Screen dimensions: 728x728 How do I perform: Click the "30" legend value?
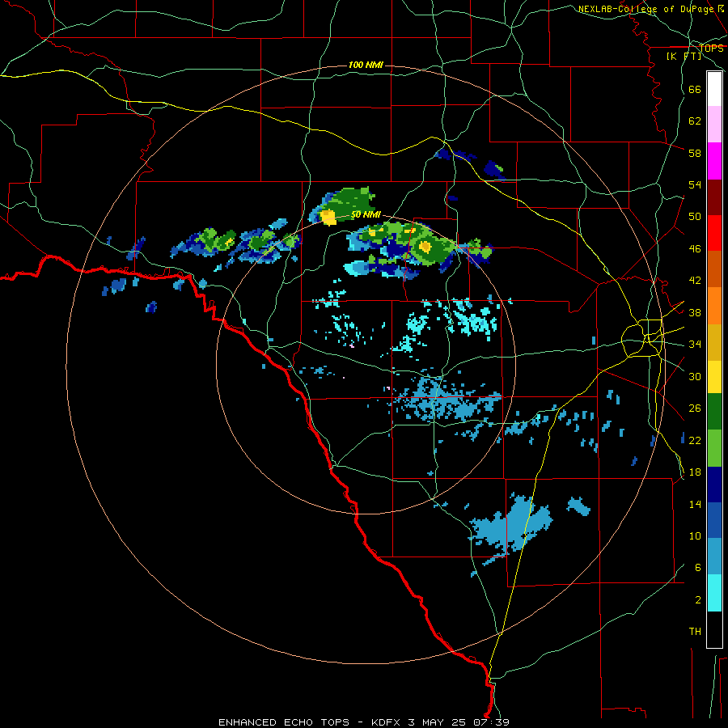tap(695, 376)
